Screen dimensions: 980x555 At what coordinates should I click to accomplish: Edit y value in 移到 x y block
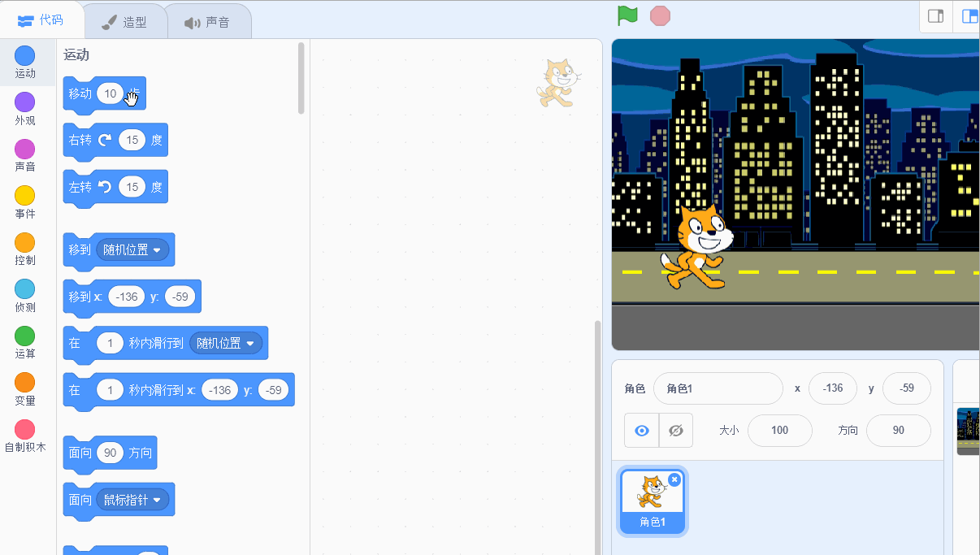pos(180,297)
